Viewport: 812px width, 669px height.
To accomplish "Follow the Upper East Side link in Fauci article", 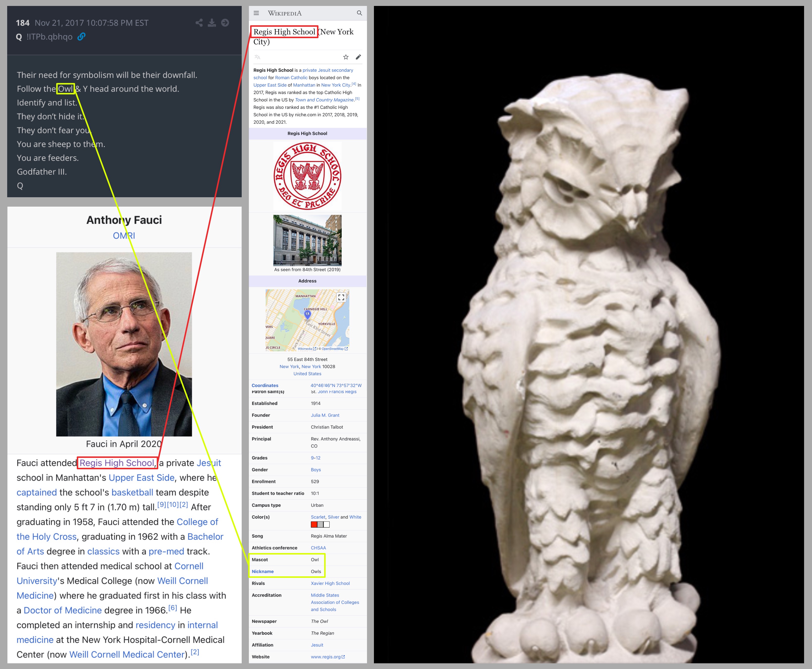I will 141,477.
